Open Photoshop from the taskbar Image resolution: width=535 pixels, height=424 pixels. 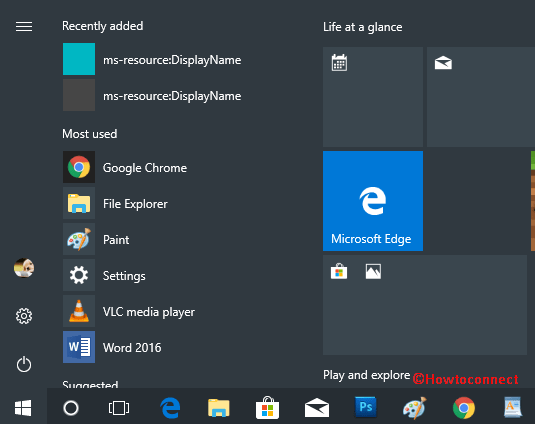(366, 407)
